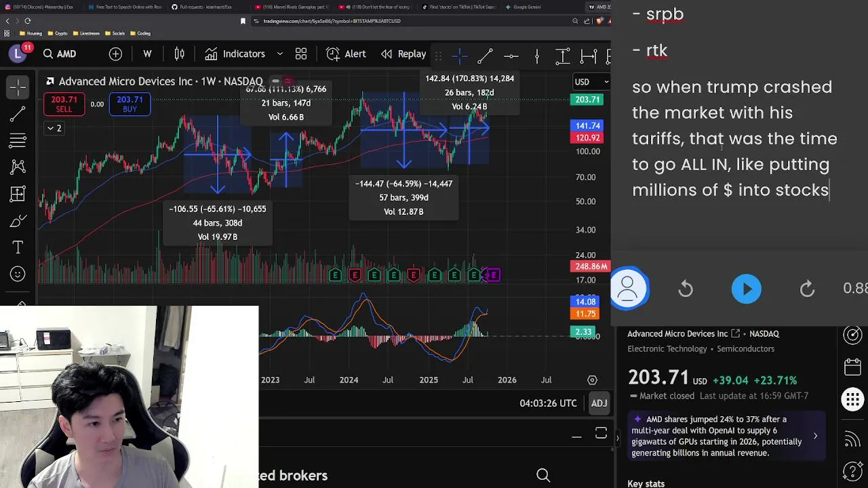Image resolution: width=868 pixels, height=488 pixels.
Task: Select the brush drawing tool
Action: click(x=18, y=221)
